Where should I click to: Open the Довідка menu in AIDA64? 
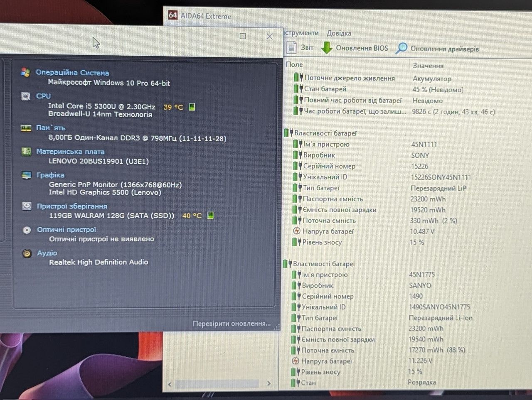point(339,33)
